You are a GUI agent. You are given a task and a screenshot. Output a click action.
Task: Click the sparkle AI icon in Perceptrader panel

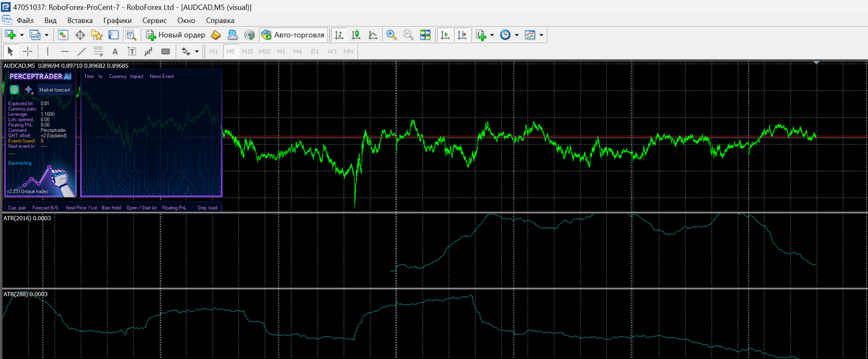29,90
